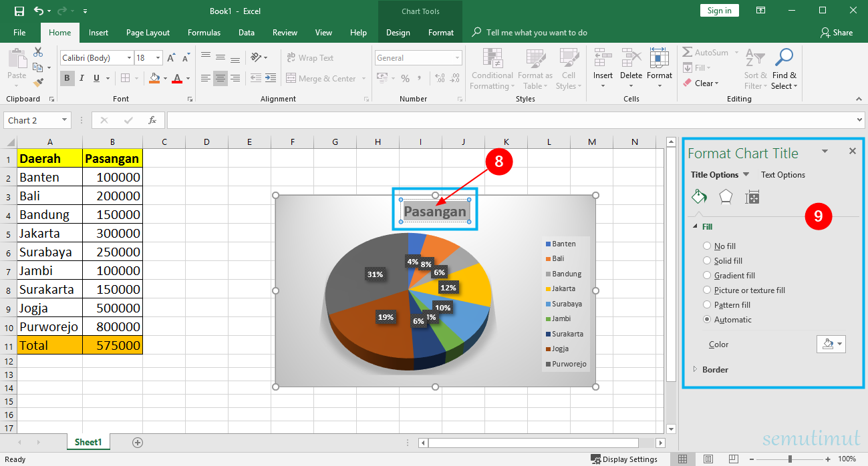Open the Review menu tab
The width and height of the screenshot is (868, 466).
click(285, 32)
